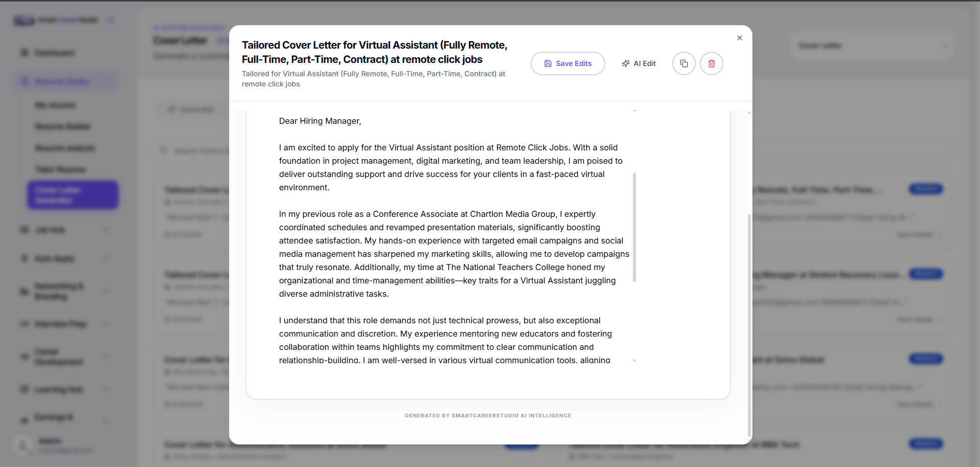Image resolution: width=980 pixels, height=467 pixels.
Task: Delete this cover letter with the trash icon
Action: (x=712, y=63)
